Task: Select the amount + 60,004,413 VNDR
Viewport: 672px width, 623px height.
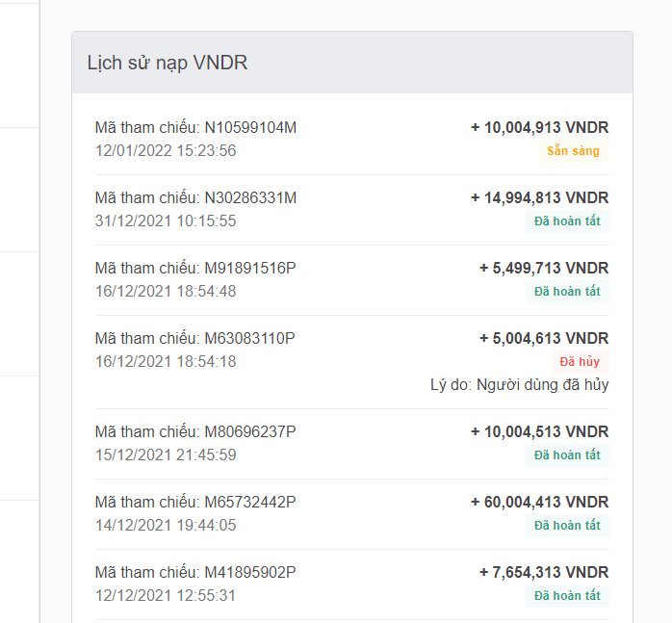Action: tap(539, 502)
